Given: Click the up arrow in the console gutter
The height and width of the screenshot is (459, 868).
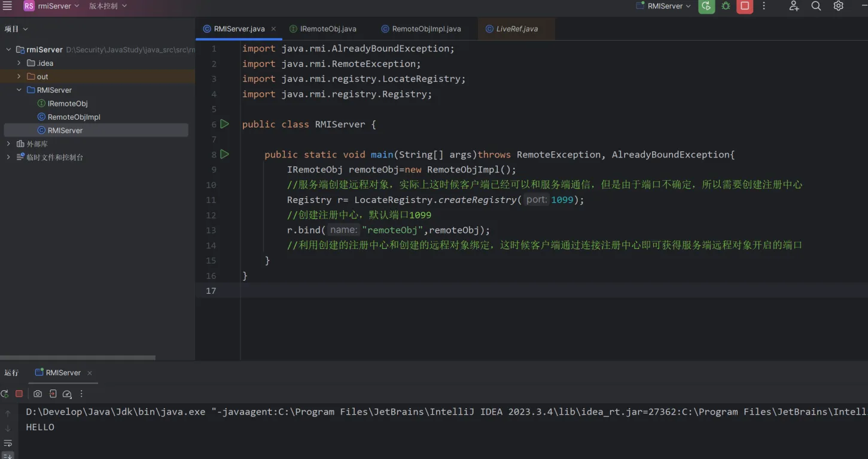Looking at the screenshot, I should coord(8,413).
